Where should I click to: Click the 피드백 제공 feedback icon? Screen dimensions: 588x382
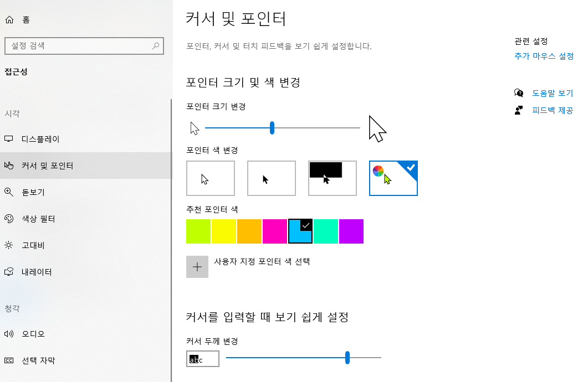coord(519,110)
